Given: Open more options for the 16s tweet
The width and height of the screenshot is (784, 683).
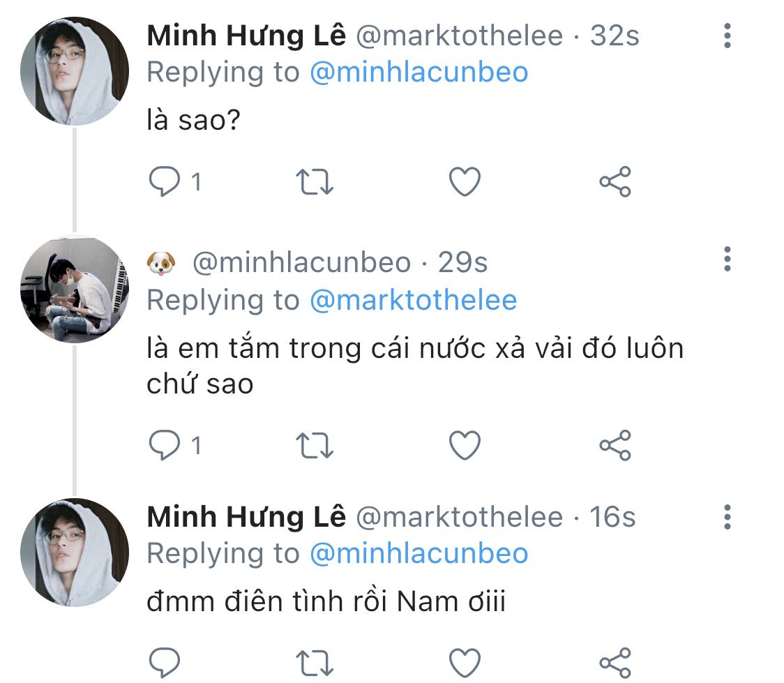Looking at the screenshot, I should [727, 517].
